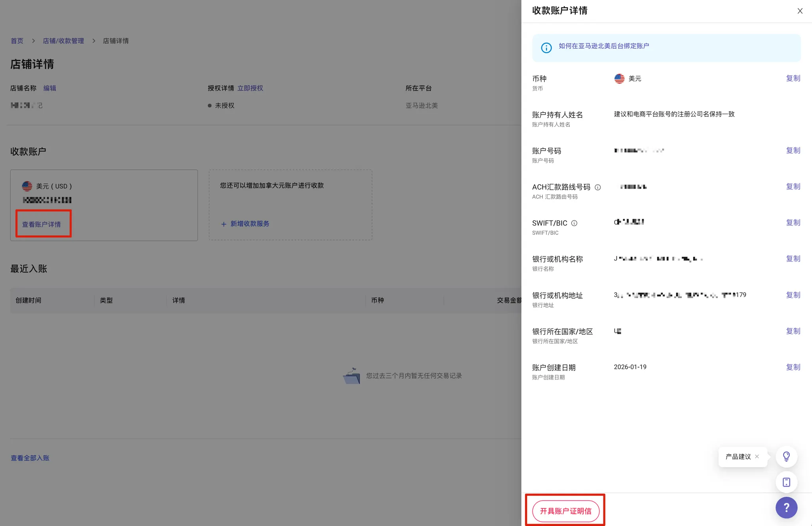Click the plus icon for 新增收款服务
Viewport: 812px width, 526px height.
tap(224, 224)
